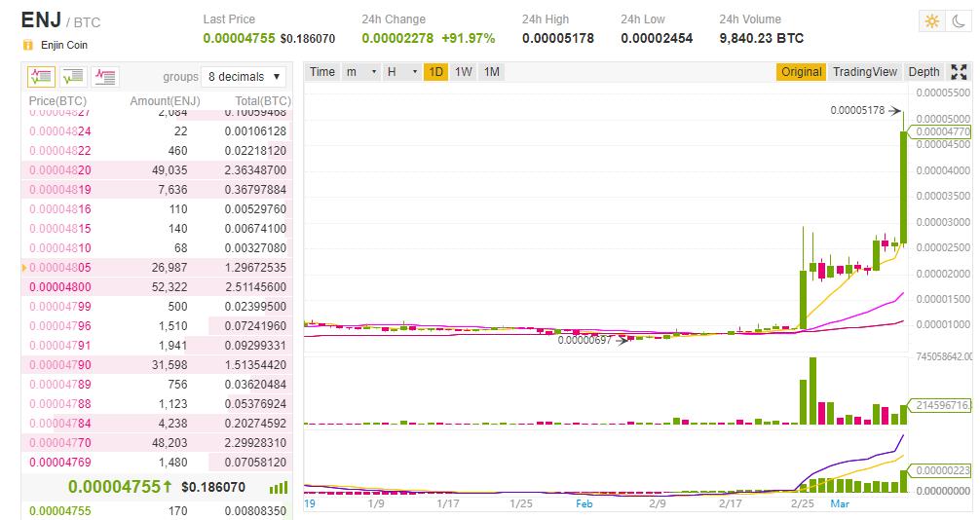Click the 24h Low value 0.00002454
The width and height of the screenshot is (980, 520).
point(657,38)
